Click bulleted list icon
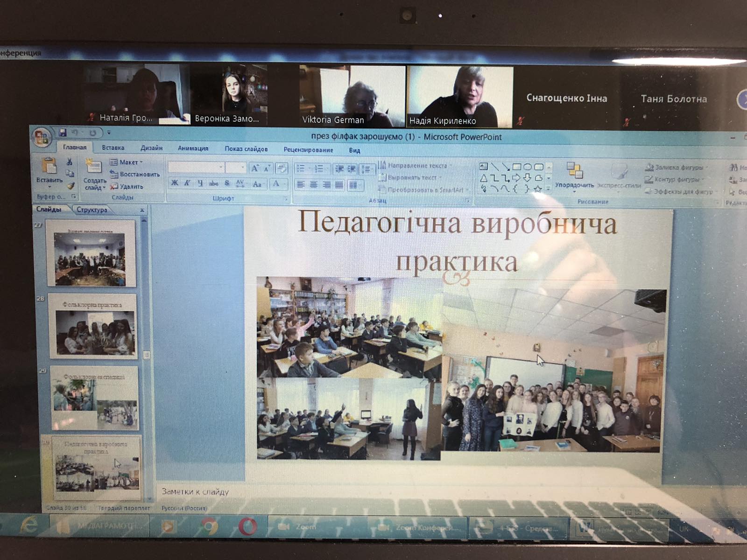The height and width of the screenshot is (560, 747). [301, 168]
